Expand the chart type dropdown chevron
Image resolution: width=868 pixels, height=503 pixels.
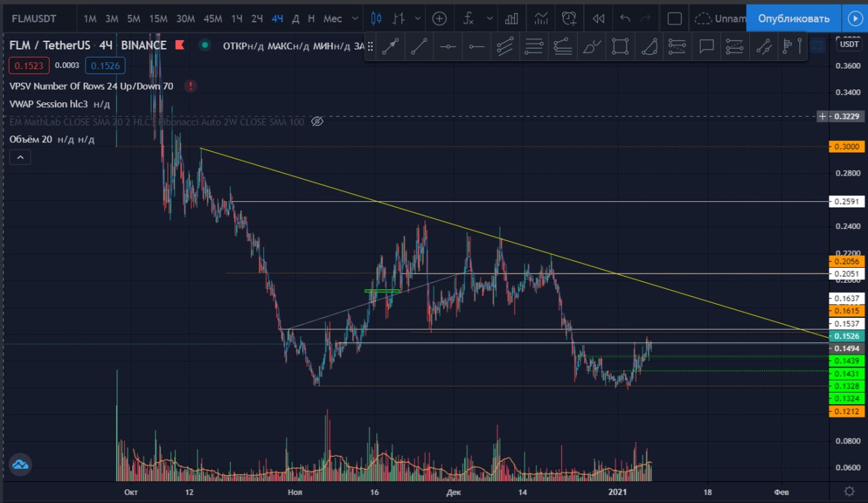point(418,18)
